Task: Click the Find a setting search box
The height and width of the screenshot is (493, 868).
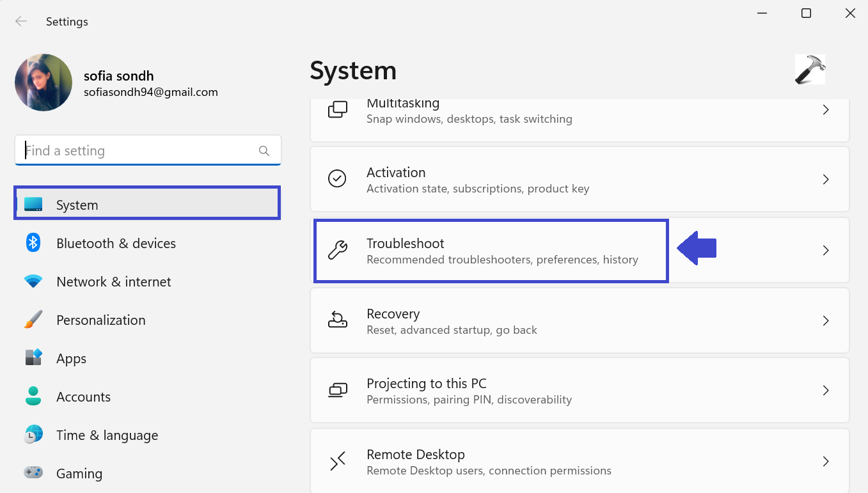Action: 138,151
